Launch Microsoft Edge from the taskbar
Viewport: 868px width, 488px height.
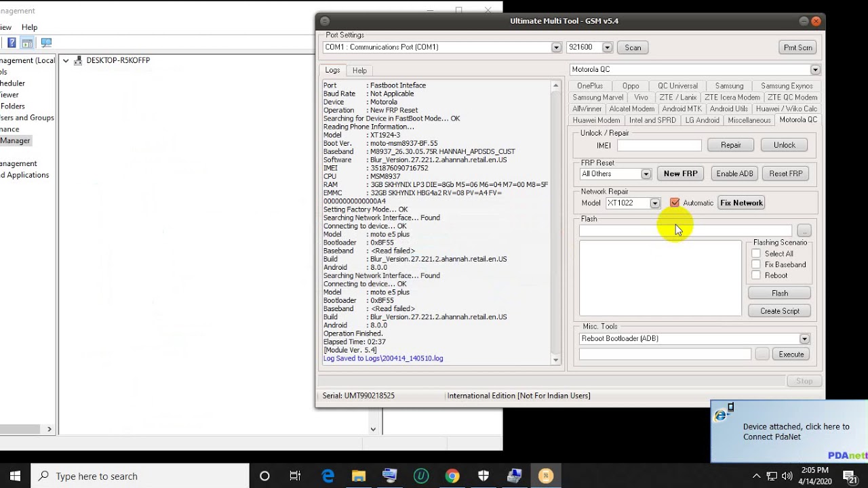coord(328,476)
